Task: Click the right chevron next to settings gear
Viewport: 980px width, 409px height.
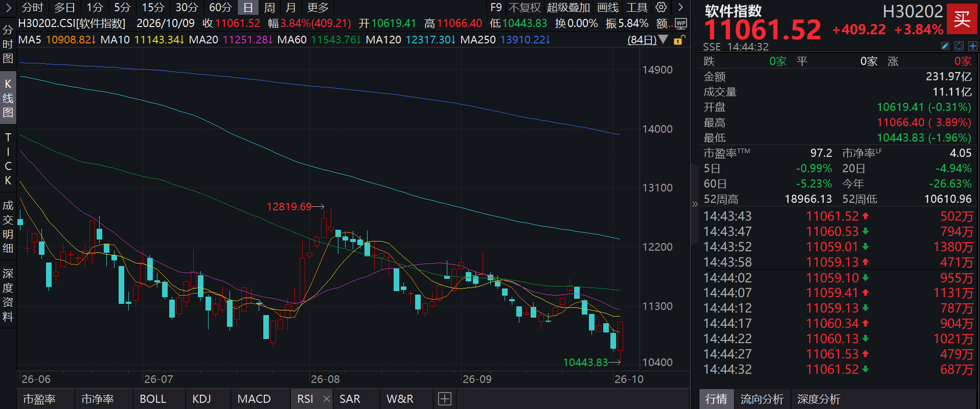Action: pyautogui.click(x=680, y=7)
